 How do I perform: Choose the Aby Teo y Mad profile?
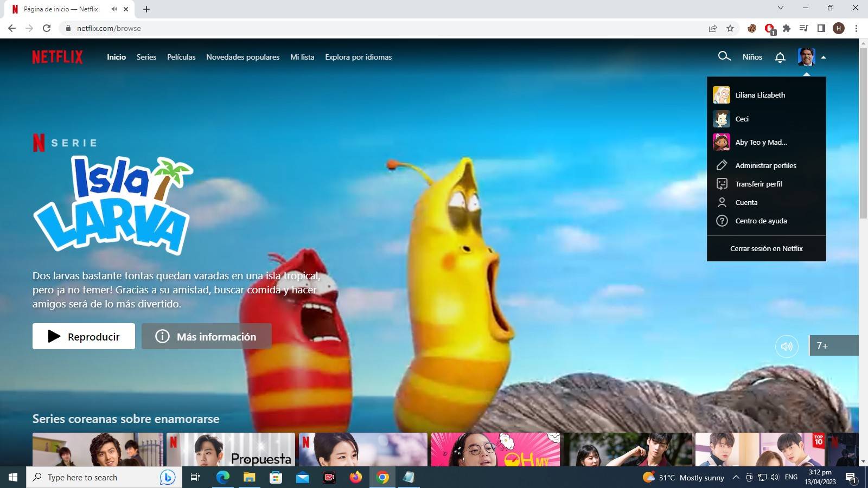click(x=761, y=142)
